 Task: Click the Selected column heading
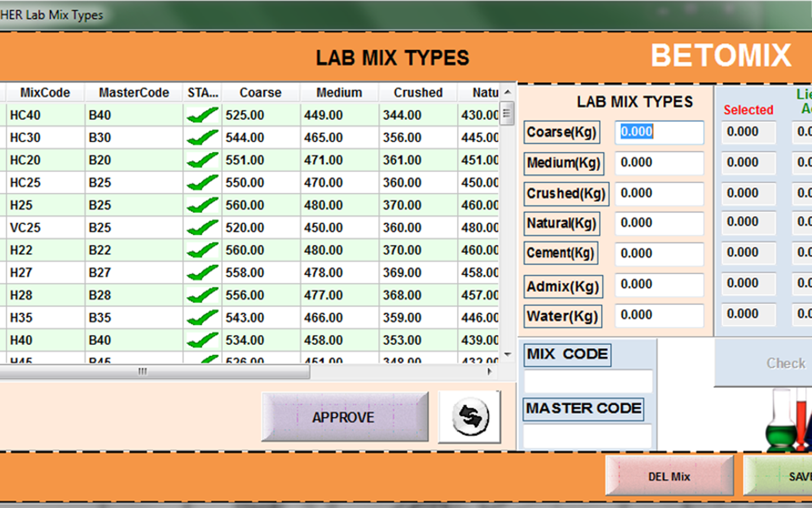pyautogui.click(x=748, y=110)
